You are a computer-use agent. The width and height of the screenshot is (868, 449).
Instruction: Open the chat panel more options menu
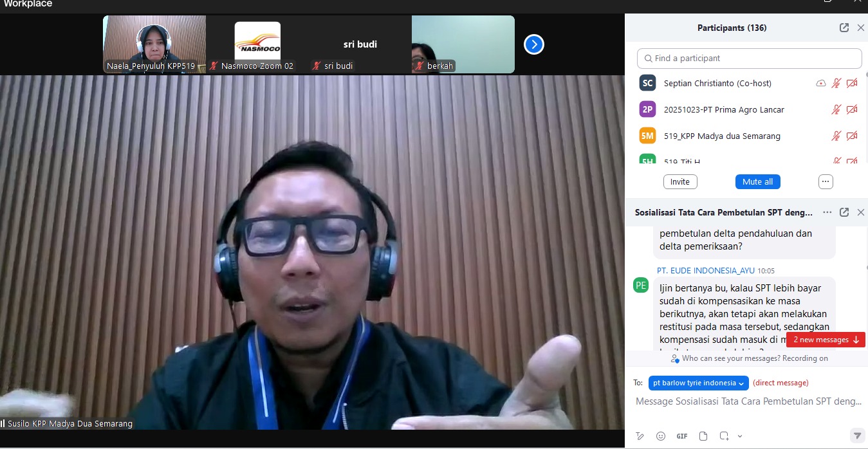827,212
